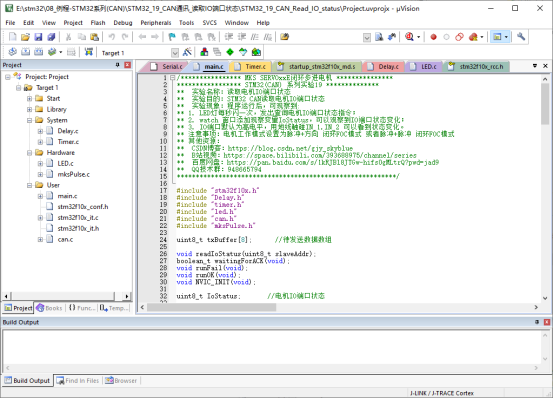Collapse the System folder in the project tree
This screenshot has width=554, height=398.
[30, 120]
